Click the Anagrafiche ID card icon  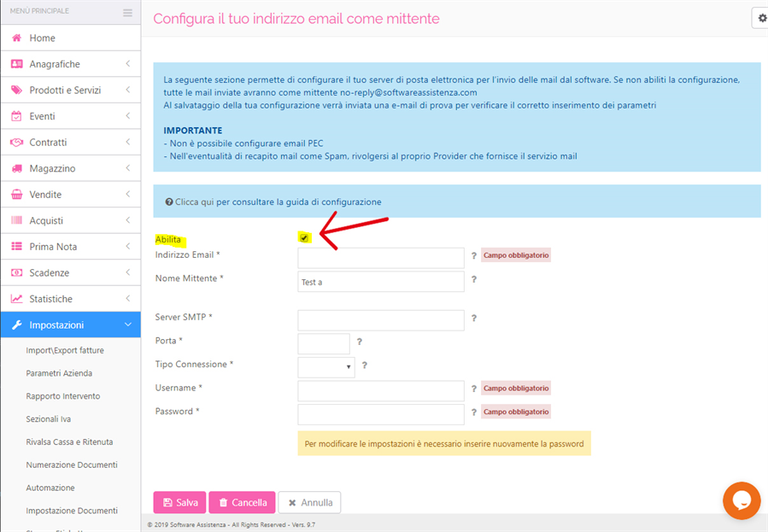(x=16, y=64)
